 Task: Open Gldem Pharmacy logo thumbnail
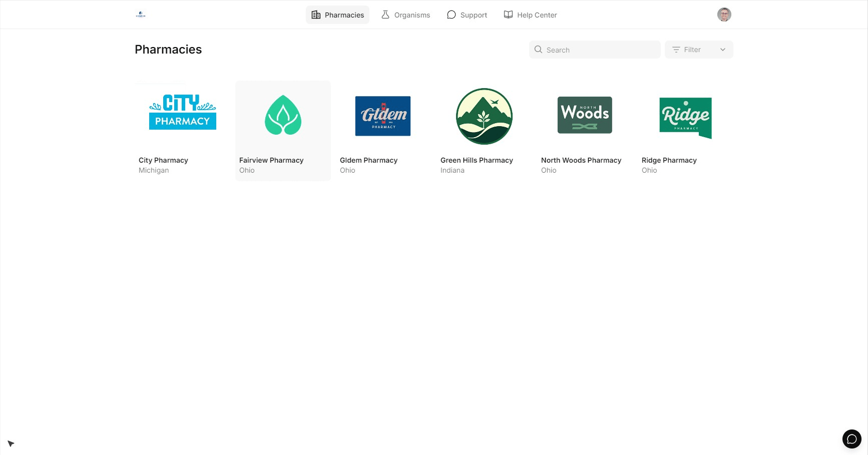[x=383, y=116]
